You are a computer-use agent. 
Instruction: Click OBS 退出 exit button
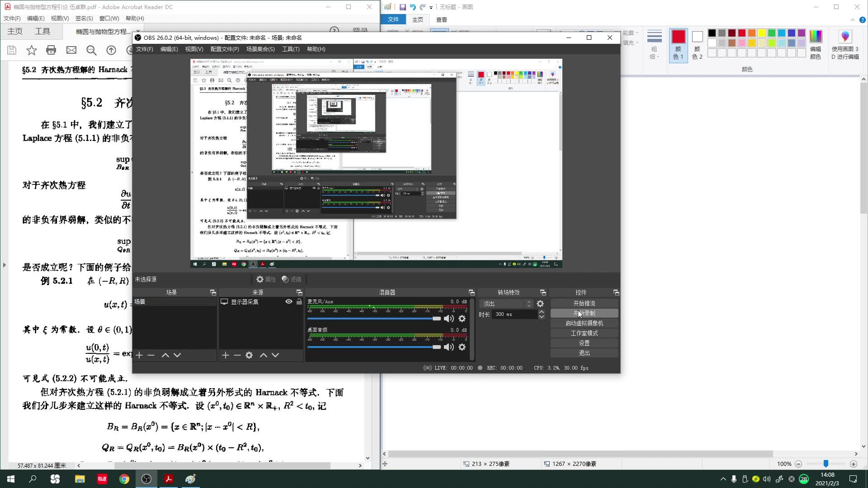tap(584, 353)
